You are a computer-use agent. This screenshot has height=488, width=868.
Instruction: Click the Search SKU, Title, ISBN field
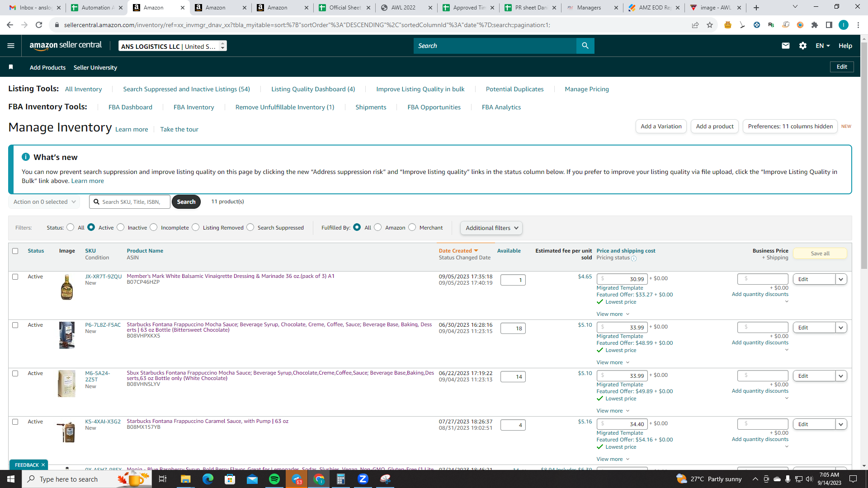click(130, 202)
